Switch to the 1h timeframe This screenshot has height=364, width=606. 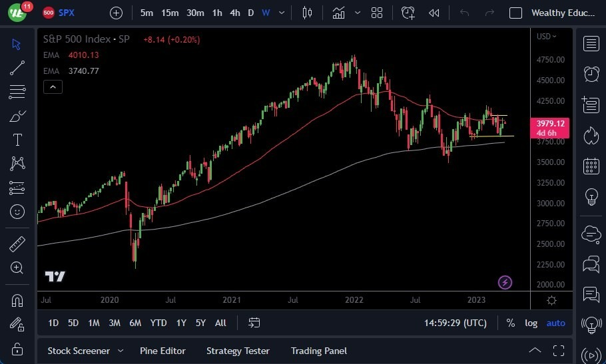(217, 13)
